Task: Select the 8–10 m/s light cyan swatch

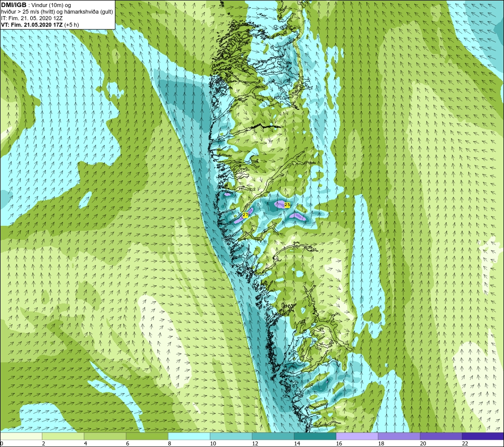Action: tap(189, 436)
